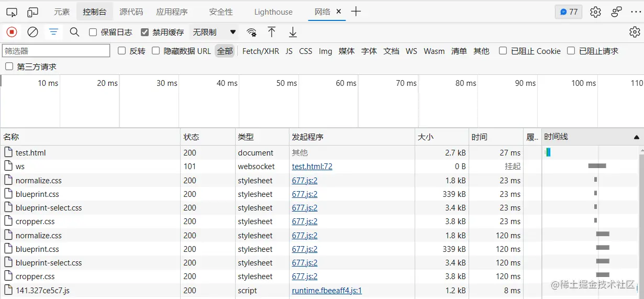
Task: Check the 已阻止请求 checkbox
Action: pyautogui.click(x=571, y=51)
